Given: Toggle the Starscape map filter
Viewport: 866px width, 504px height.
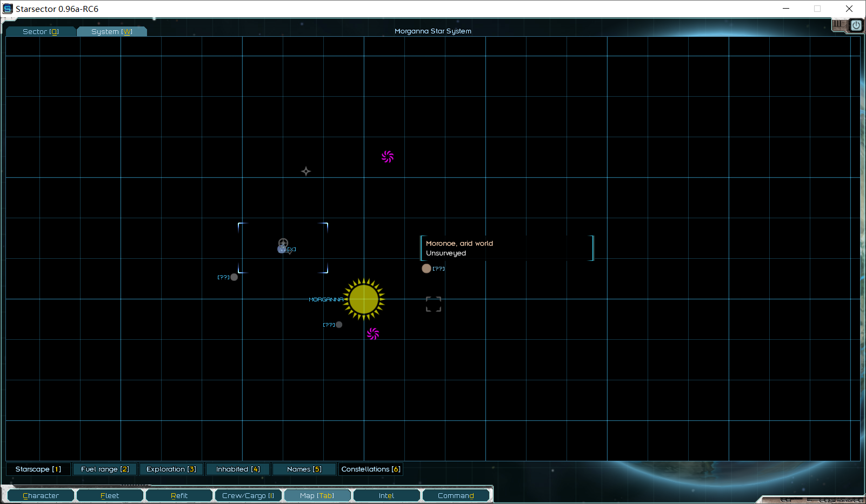Looking at the screenshot, I should point(38,469).
